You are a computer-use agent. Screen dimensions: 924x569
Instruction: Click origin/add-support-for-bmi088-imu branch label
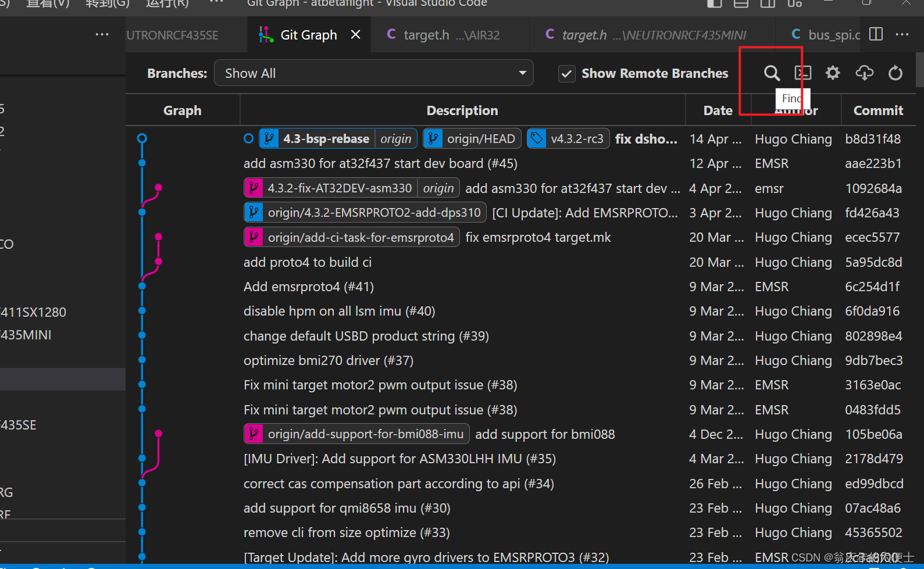pyautogui.click(x=357, y=434)
